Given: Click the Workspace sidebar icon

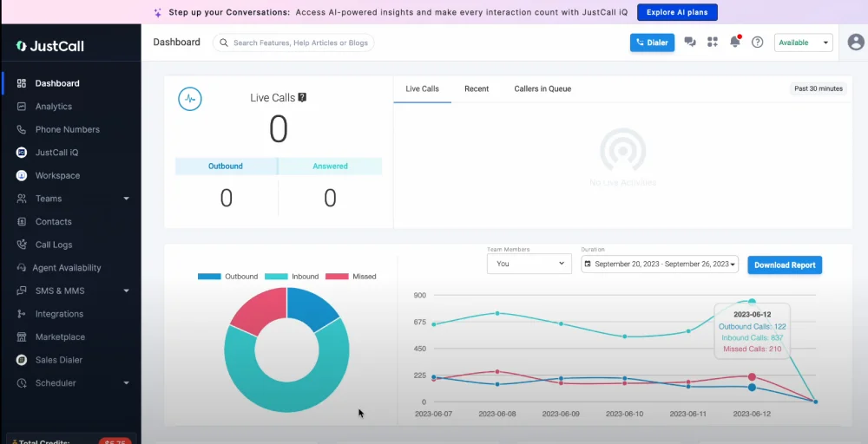Looking at the screenshot, I should coord(22,175).
